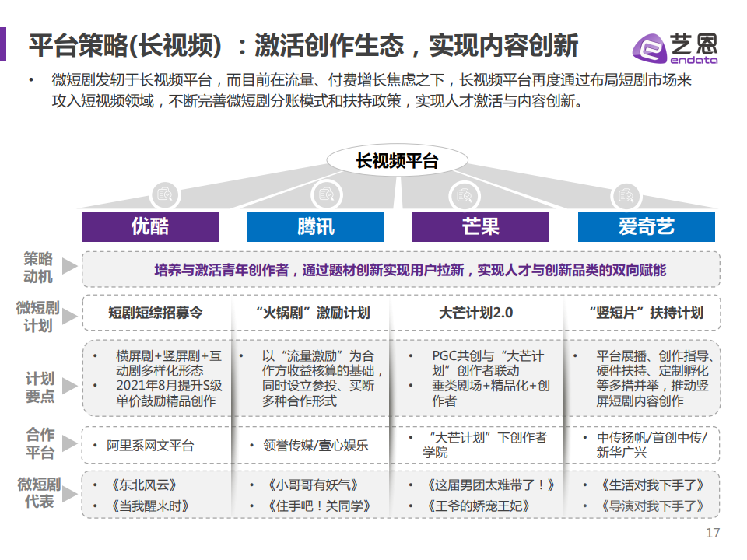
Task: Click the search icon above 芒果
Action: [465, 195]
